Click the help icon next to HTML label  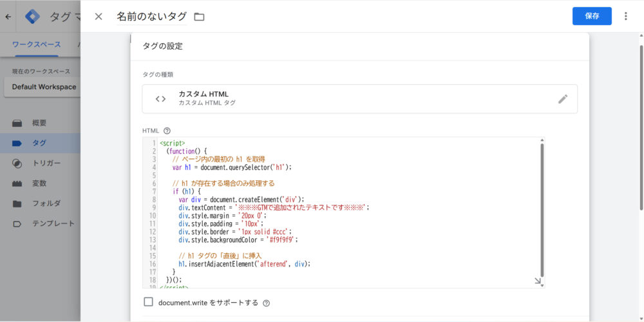(167, 131)
